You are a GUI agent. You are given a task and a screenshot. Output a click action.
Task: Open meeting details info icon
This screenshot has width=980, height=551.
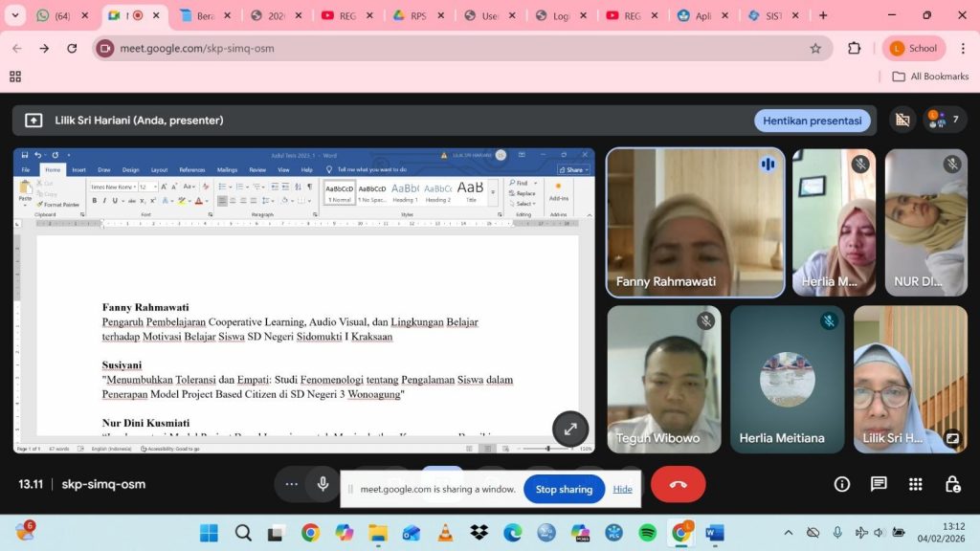click(x=842, y=484)
